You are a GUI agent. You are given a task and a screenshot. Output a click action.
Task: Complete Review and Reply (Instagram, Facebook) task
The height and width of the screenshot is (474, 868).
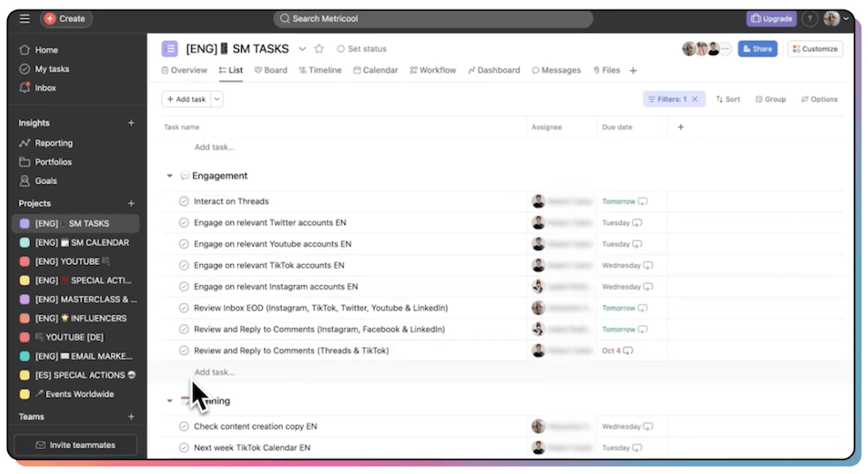[x=184, y=329]
